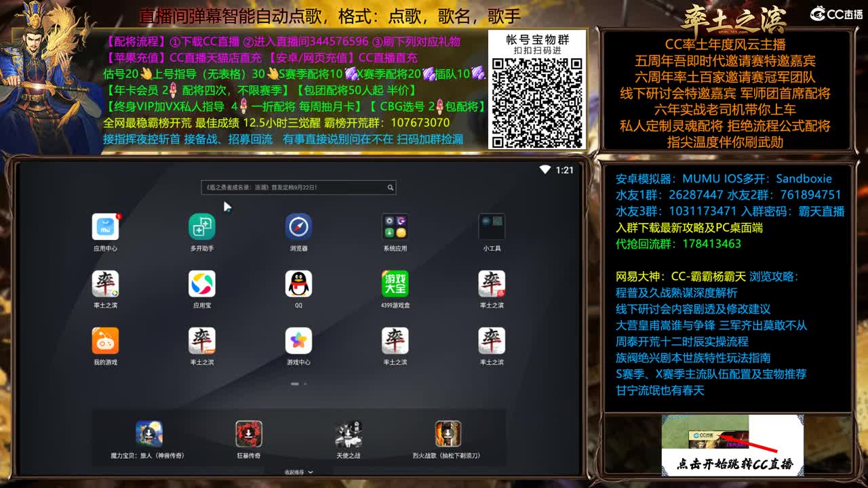
Task: Click the 霸榜开荒群：107673070 text
Action: 387,123
